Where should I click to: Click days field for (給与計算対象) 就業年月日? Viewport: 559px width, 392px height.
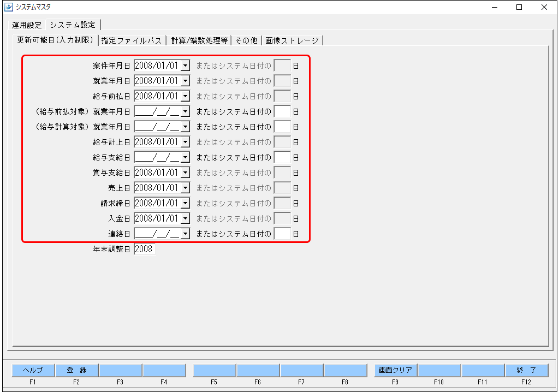(282, 127)
